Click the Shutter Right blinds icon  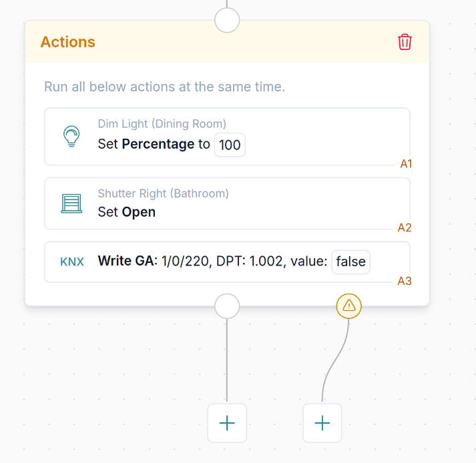click(x=71, y=203)
